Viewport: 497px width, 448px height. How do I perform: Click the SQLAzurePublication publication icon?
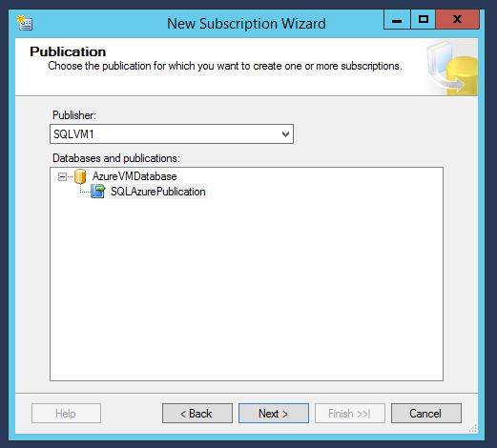pyautogui.click(x=98, y=192)
